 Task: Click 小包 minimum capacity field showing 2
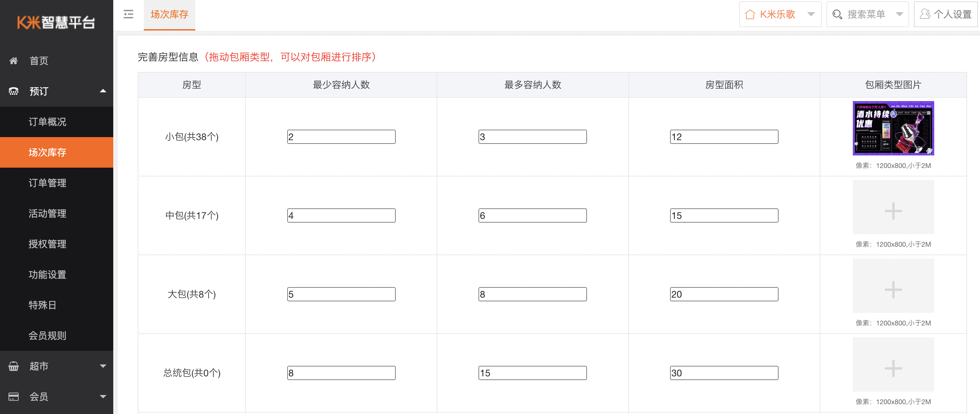(x=341, y=137)
